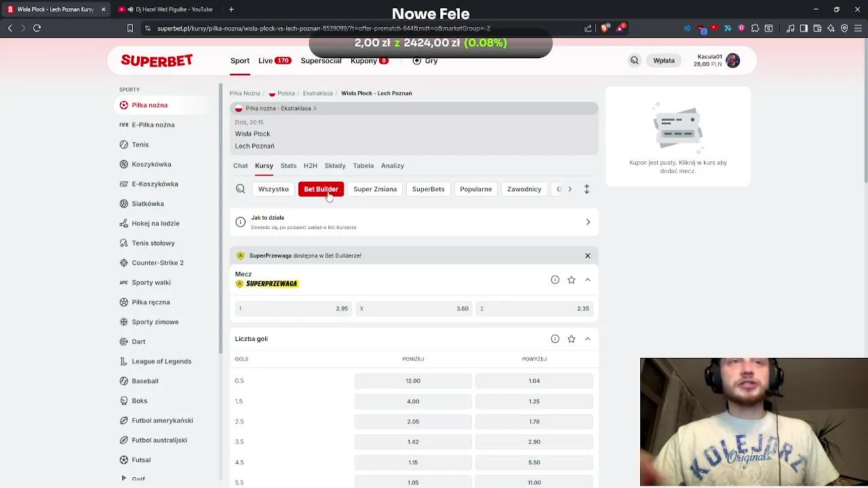Close SuperPrzewaga banner

coord(587,256)
